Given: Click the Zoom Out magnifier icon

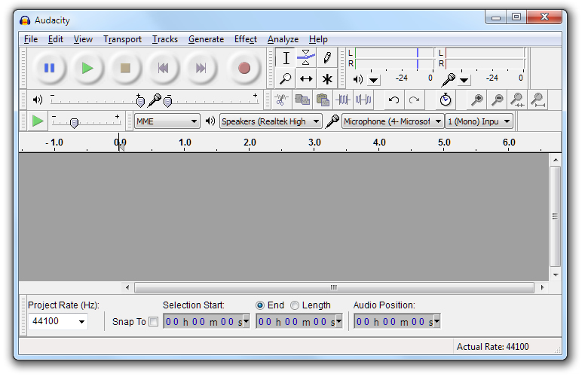Looking at the screenshot, I should (x=497, y=100).
